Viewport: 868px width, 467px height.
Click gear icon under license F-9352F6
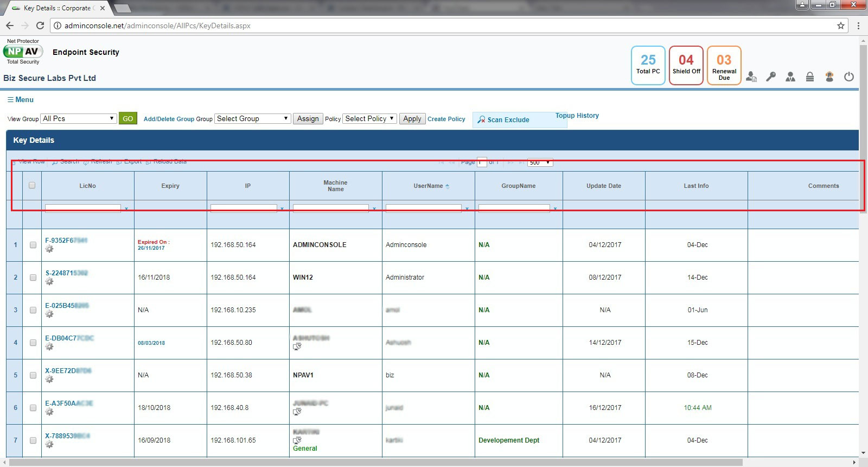pyautogui.click(x=49, y=249)
